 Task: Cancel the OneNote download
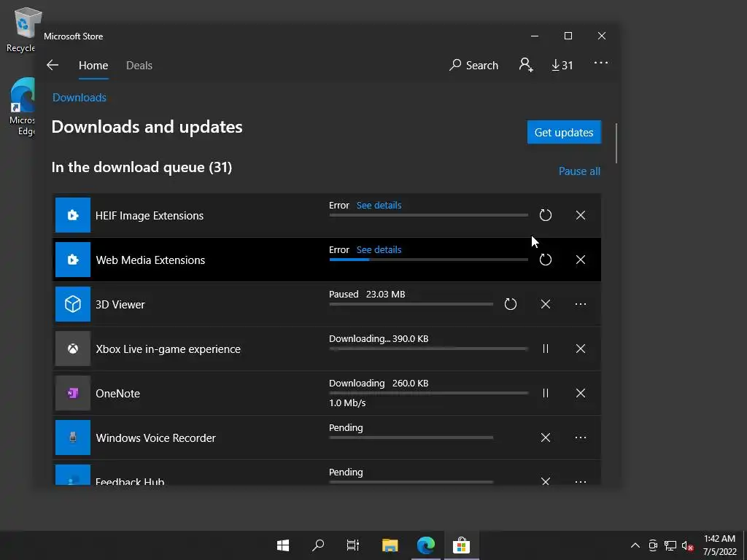[x=580, y=393]
